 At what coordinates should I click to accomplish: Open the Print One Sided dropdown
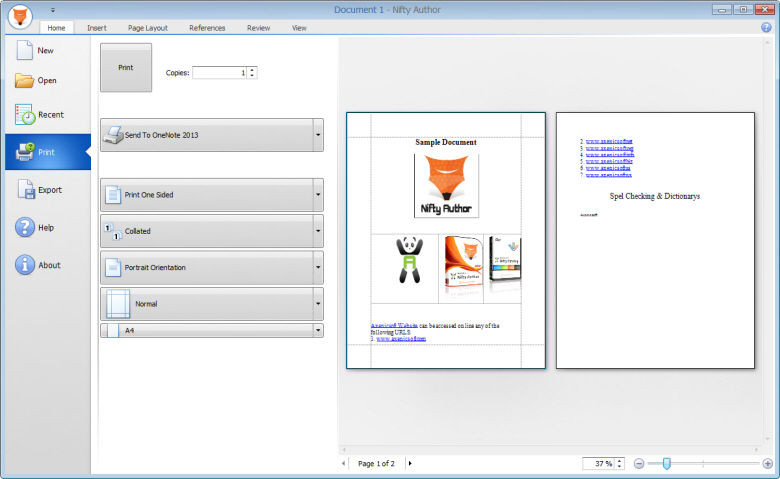(x=318, y=195)
